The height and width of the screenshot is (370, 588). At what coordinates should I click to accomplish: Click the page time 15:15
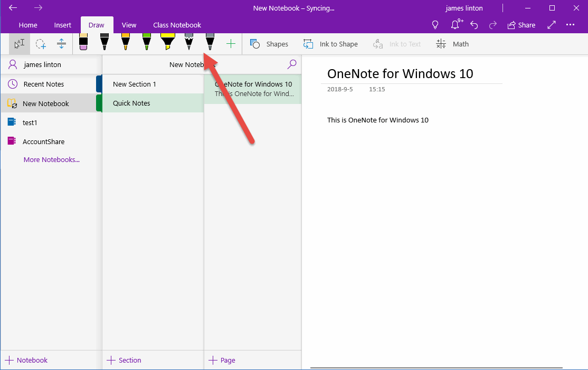click(377, 89)
